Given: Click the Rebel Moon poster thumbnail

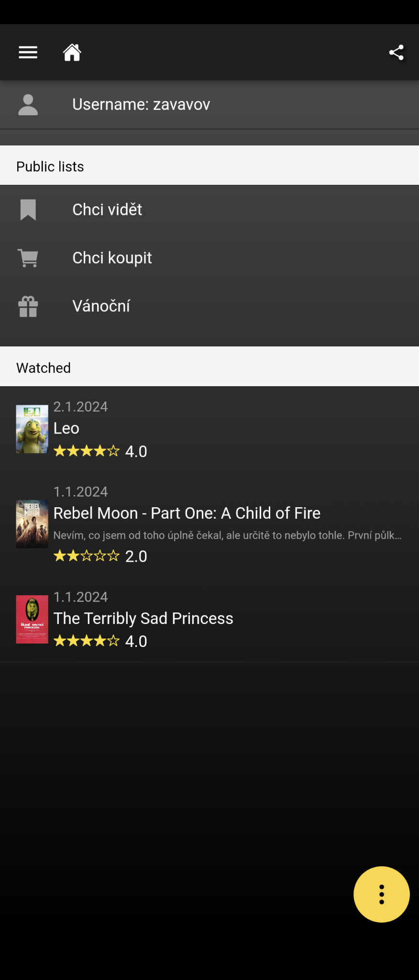Looking at the screenshot, I should pos(32,523).
